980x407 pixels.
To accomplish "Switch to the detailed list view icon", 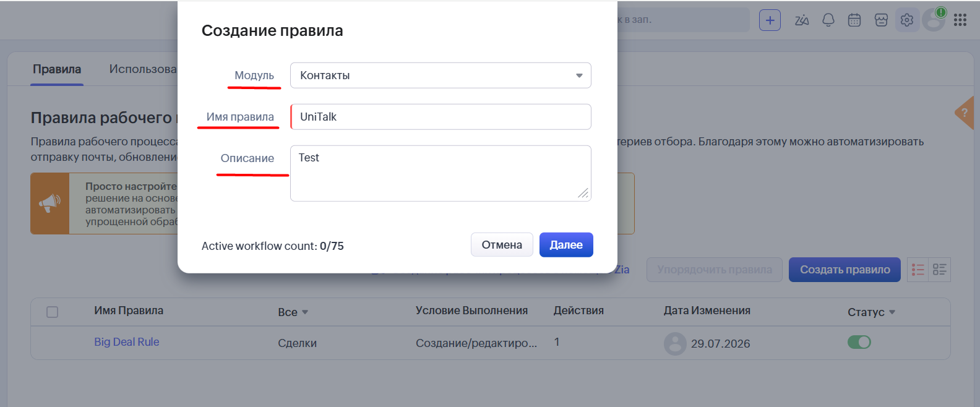I will 940,270.
